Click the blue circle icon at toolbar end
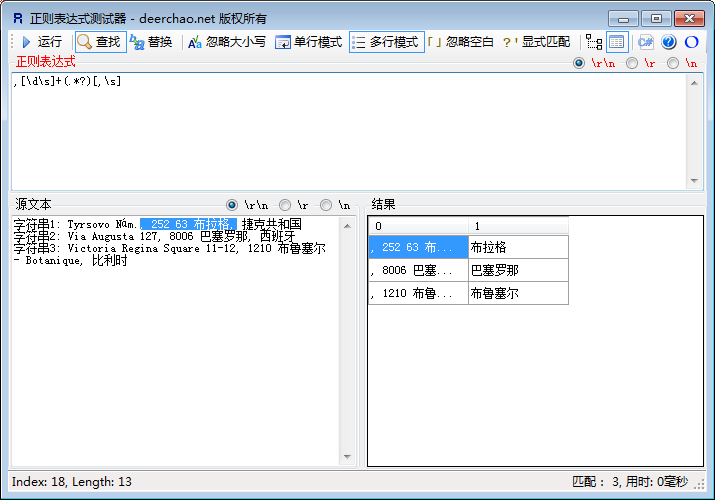The width and height of the screenshot is (715, 500). [691, 42]
